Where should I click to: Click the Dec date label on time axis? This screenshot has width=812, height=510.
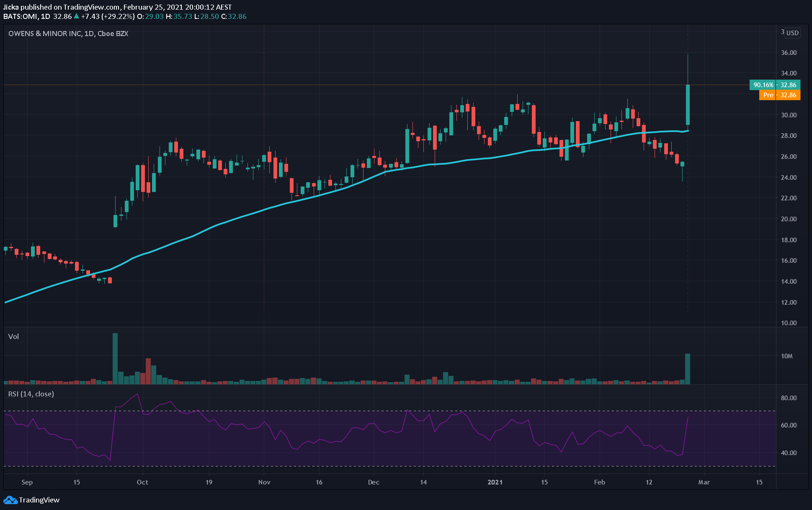(x=374, y=482)
